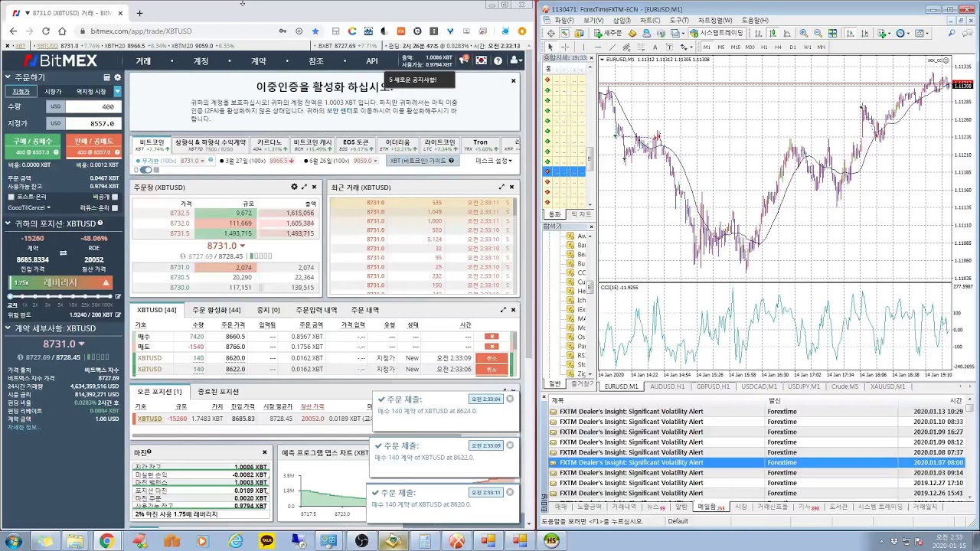Click the swap arrows icon in position panel
This screenshot has width=980, height=551.
[x=63, y=253]
